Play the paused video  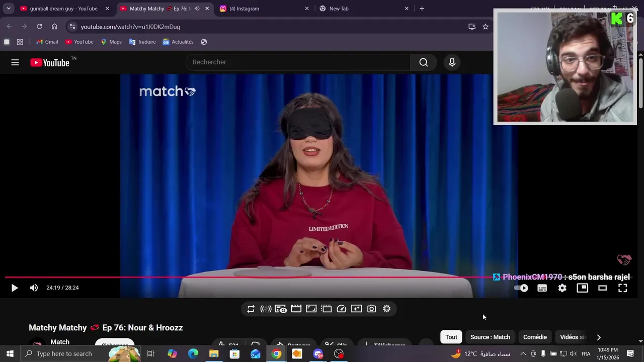point(14,288)
